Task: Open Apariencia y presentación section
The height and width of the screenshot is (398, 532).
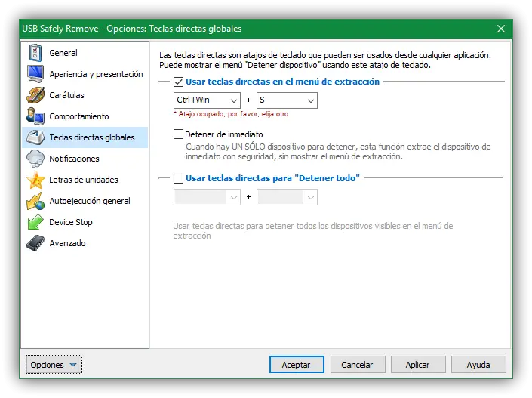Action: click(x=85, y=74)
